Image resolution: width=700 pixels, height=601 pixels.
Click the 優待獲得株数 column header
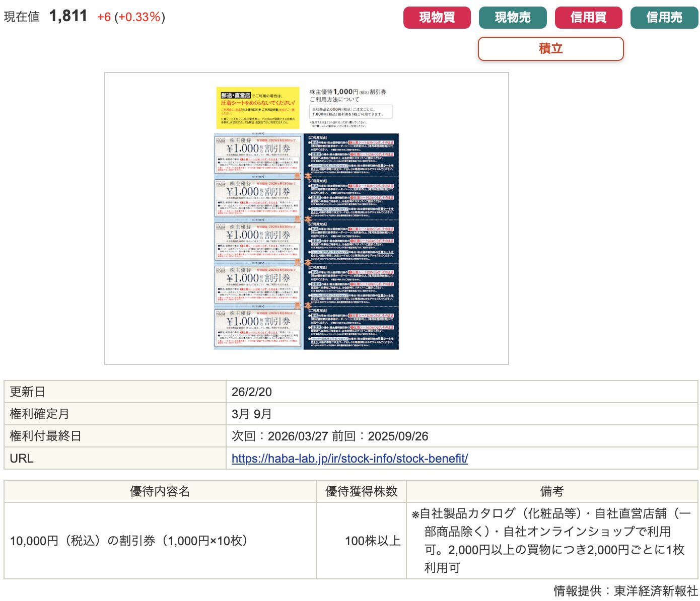[361, 491]
